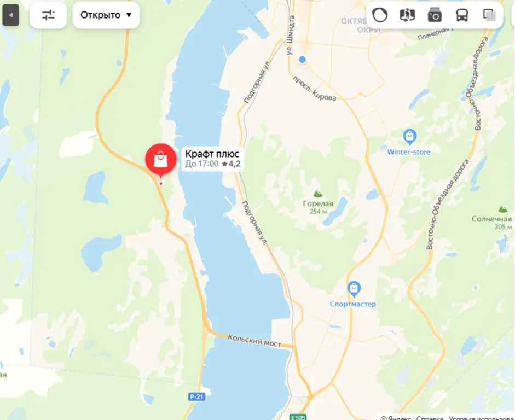Click the Кольский мост label
Viewport: 515px width, 420px height.
pyautogui.click(x=254, y=341)
